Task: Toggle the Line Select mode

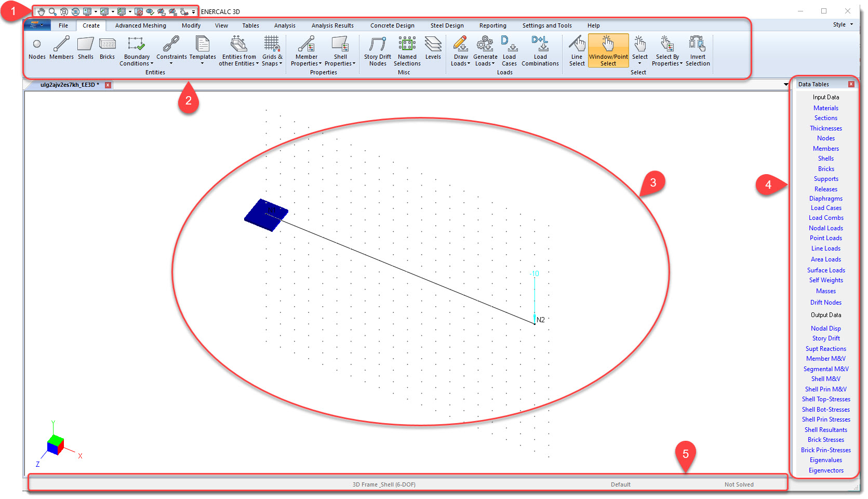Action: [577, 51]
